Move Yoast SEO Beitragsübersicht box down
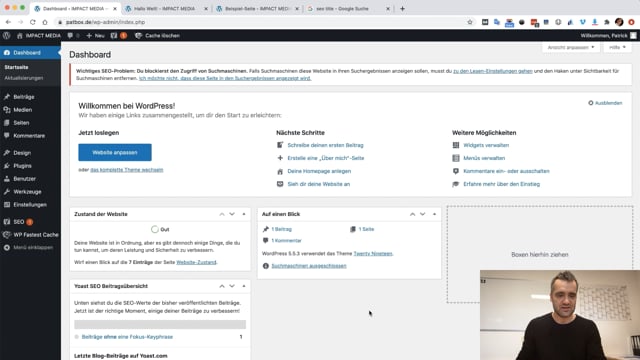The height and width of the screenshot is (360, 640). pos(232,286)
